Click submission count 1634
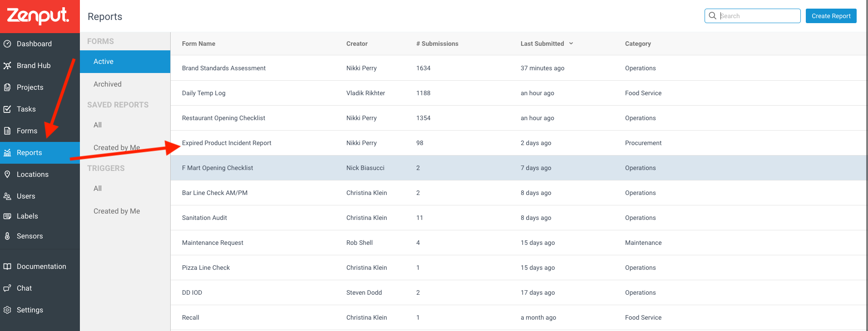 423,68
